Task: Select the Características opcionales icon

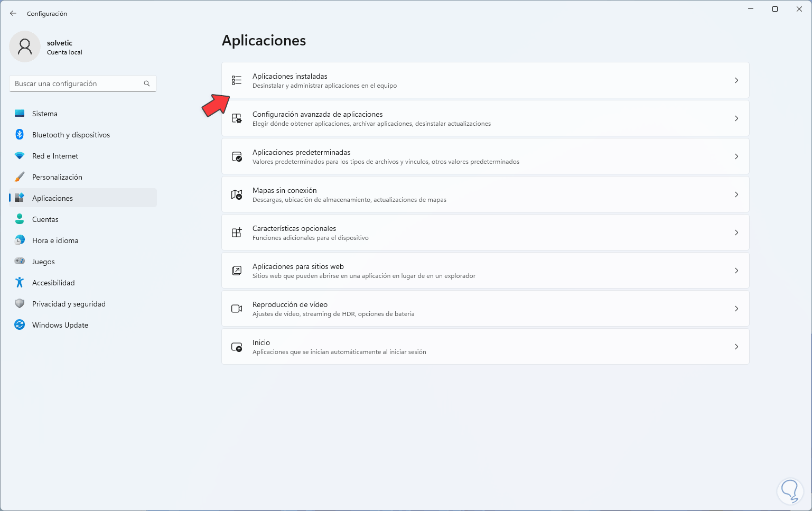Action: coord(236,232)
